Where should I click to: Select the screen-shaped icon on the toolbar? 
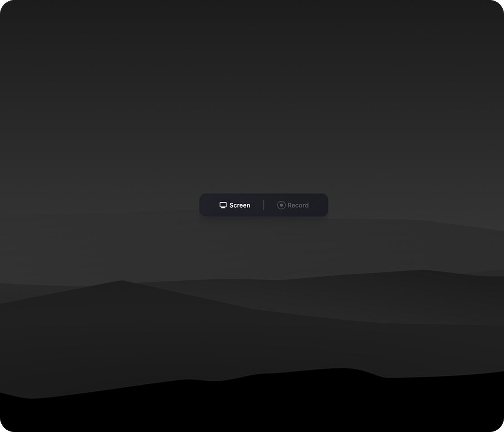223,205
